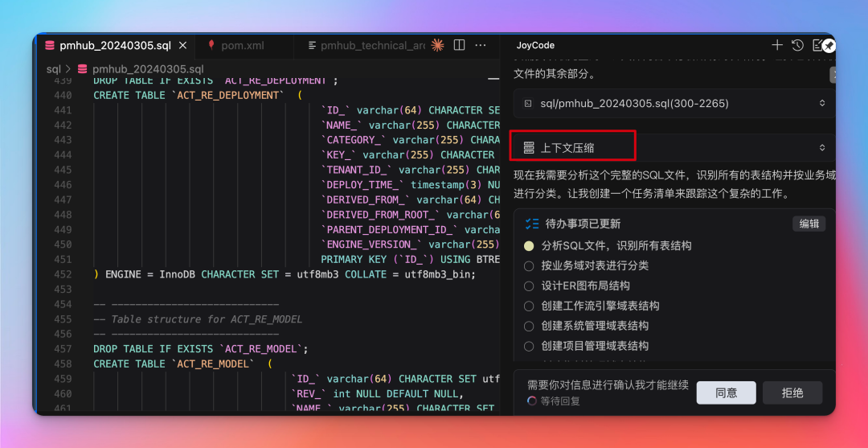Switch to the pmhub_20240305.sql editor tab

[x=115, y=45]
